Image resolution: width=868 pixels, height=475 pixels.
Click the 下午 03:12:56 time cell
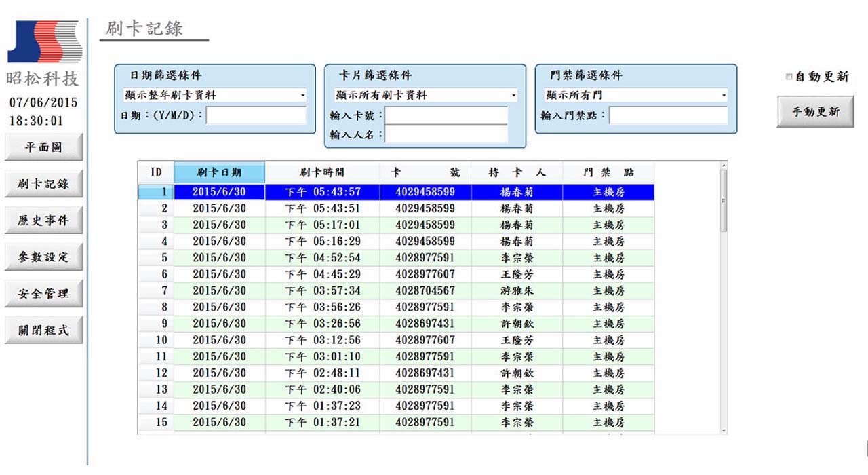[x=322, y=340]
